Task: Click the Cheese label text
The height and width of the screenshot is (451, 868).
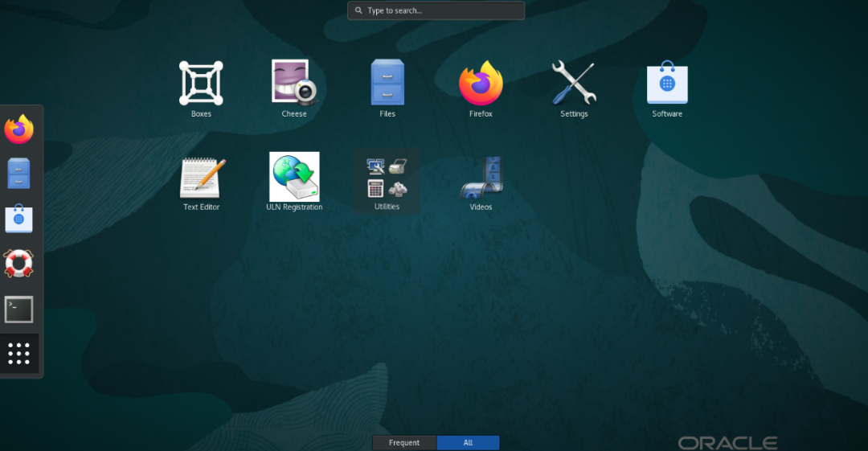Action: [x=294, y=113]
